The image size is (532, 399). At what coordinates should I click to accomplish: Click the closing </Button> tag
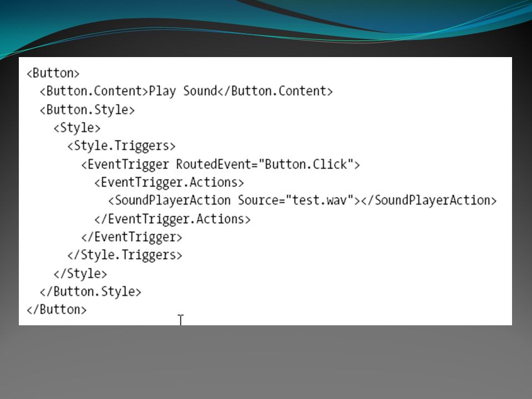coord(57,310)
